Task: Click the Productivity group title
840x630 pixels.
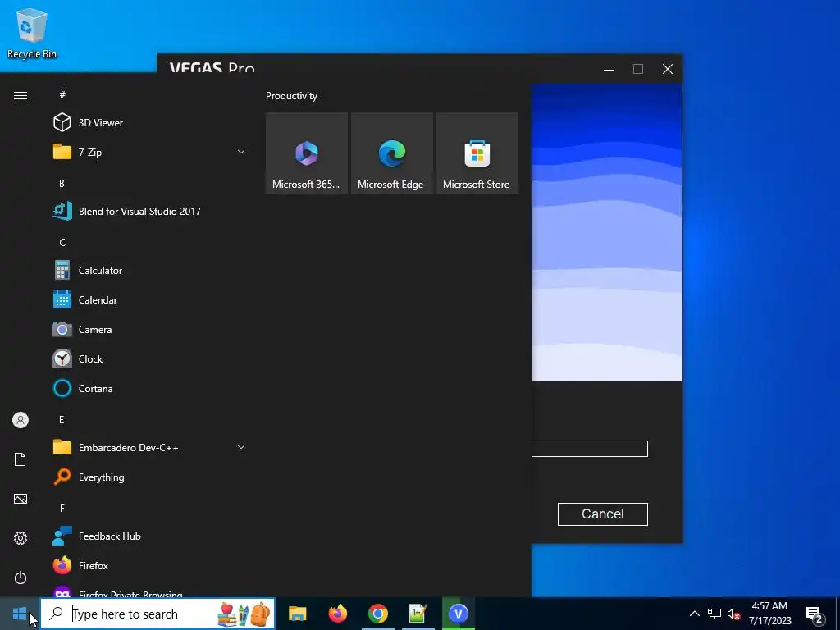Action: point(291,96)
